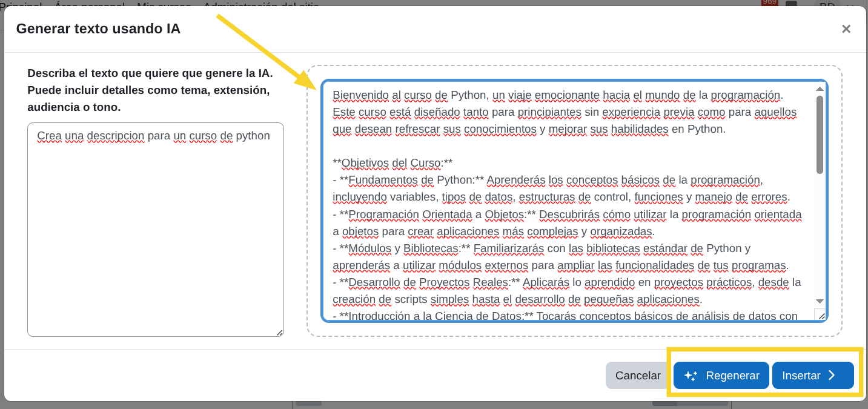Click the resize handle of the generated text box
868x409 pixels.
pos(822,316)
